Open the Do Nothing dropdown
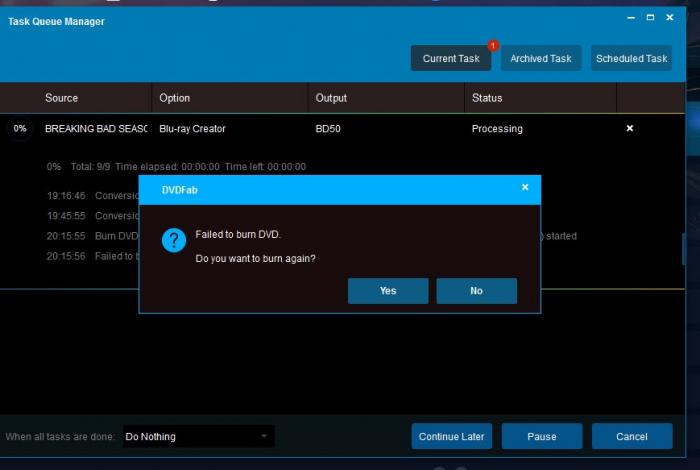Viewport: 700px width, 470px height. pyautogui.click(x=198, y=437)
